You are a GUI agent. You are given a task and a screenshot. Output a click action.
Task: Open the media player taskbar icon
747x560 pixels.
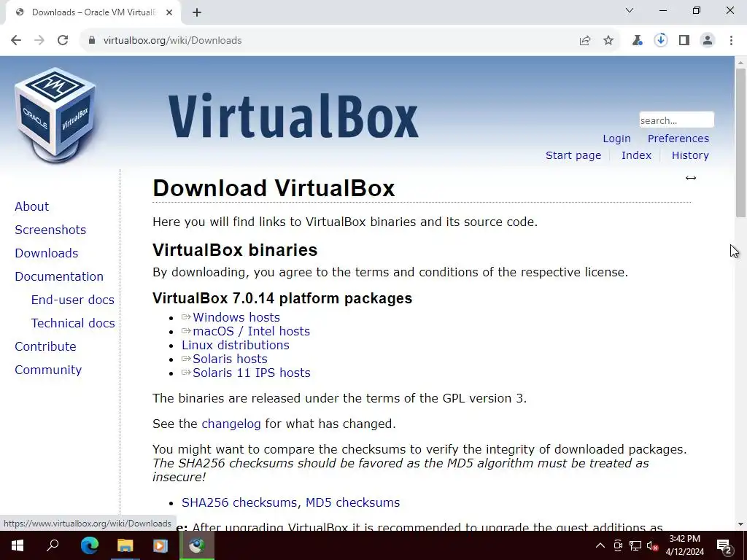[160, 545]
